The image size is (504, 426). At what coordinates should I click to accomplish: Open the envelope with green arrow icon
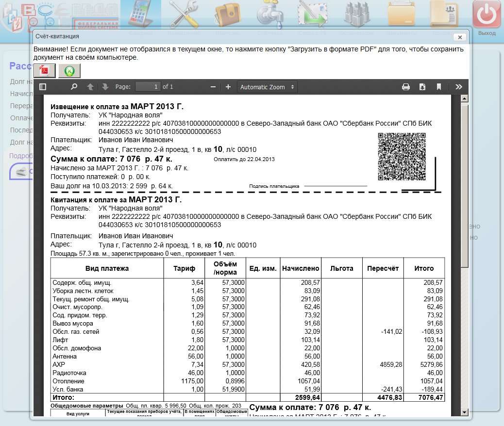tap(312, 14)
